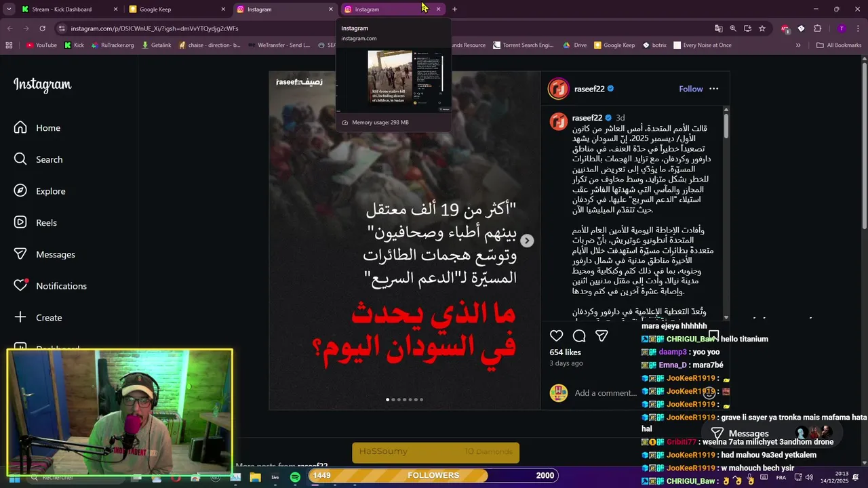Expand the tab search dropdown arrow
The height and width of the screenshot is (488, 868).
[9, 9]
